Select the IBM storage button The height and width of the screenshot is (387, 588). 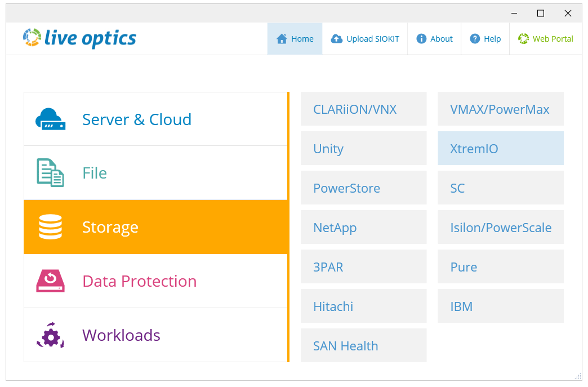pos(501,306)
